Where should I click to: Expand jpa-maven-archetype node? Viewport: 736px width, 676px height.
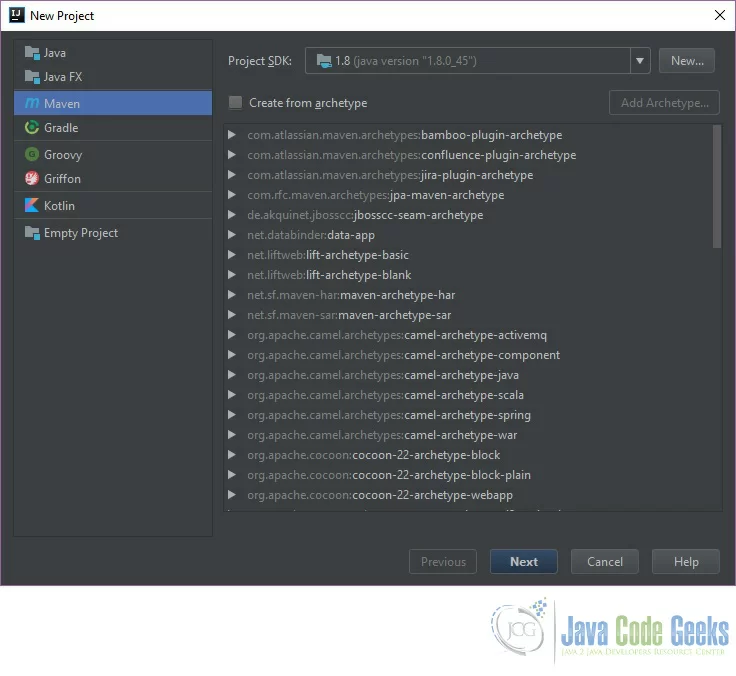pos(232,194)
